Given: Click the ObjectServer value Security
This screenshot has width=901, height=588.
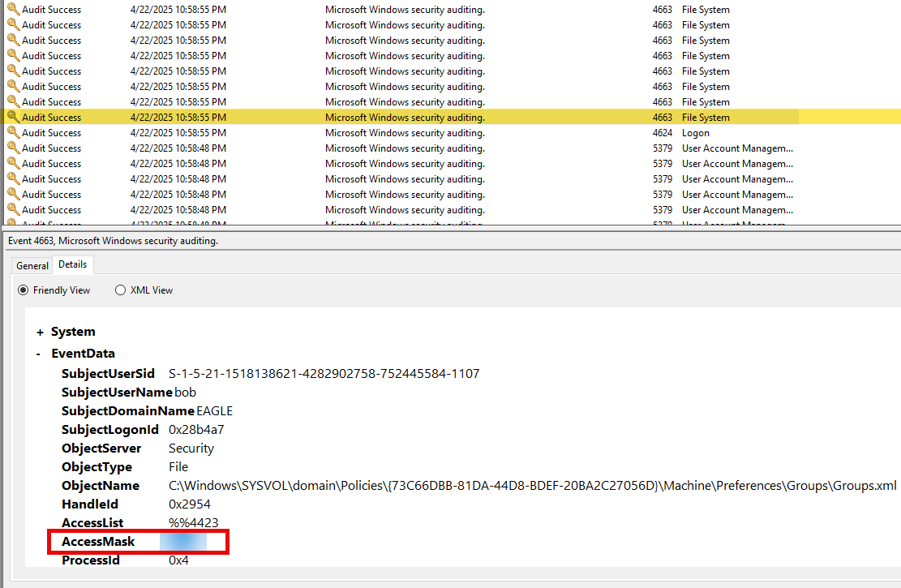Looking at the screenshot, I should tap(191, 449).
